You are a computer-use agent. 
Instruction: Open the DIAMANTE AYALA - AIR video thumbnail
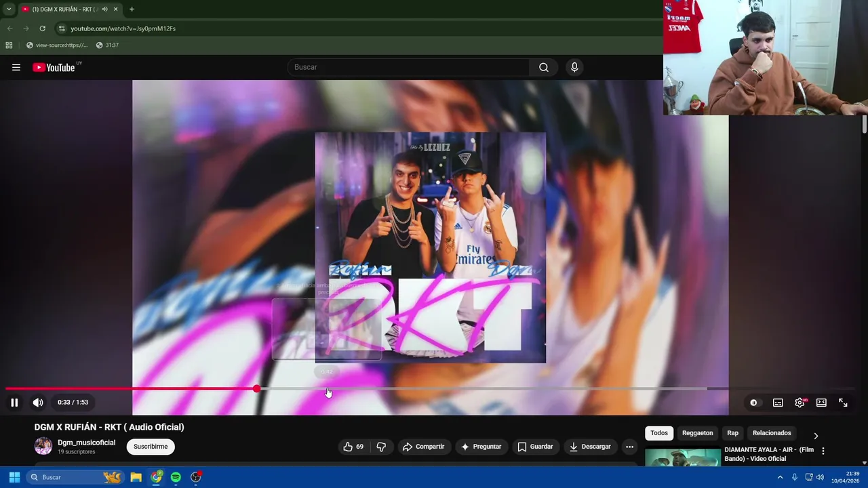point(683,457)
